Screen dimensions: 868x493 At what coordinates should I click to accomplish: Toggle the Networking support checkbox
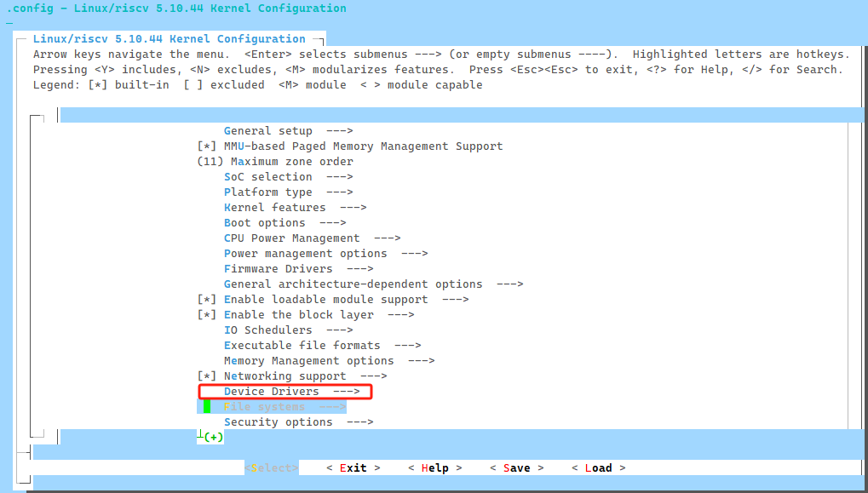207,376
